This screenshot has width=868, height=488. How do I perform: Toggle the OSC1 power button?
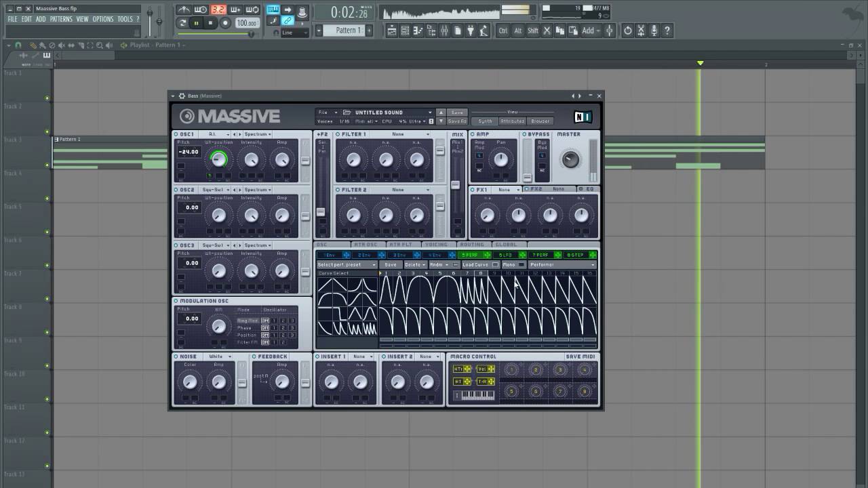176,134
